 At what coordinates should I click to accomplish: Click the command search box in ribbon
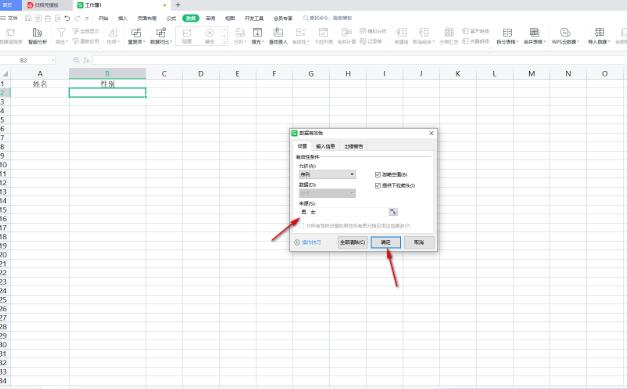point(328,18)
